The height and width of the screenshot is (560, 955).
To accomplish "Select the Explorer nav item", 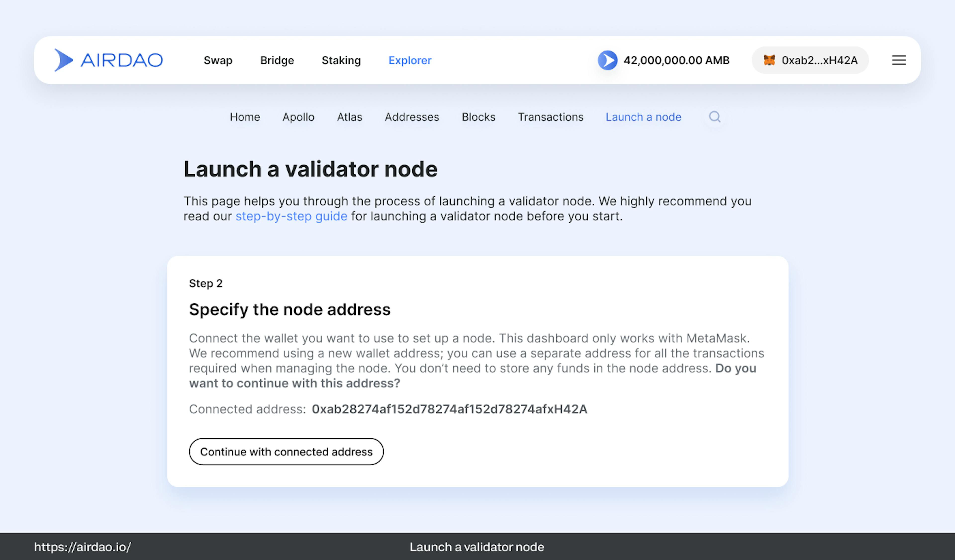I will [x=410, y=60].
